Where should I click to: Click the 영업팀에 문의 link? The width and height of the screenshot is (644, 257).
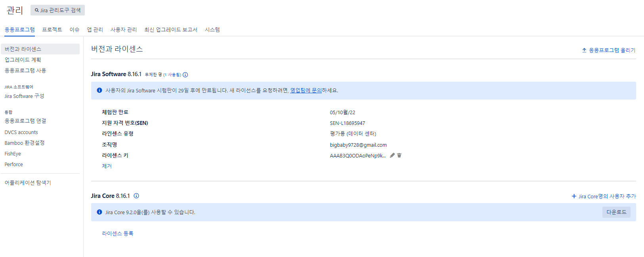[306, 90]
